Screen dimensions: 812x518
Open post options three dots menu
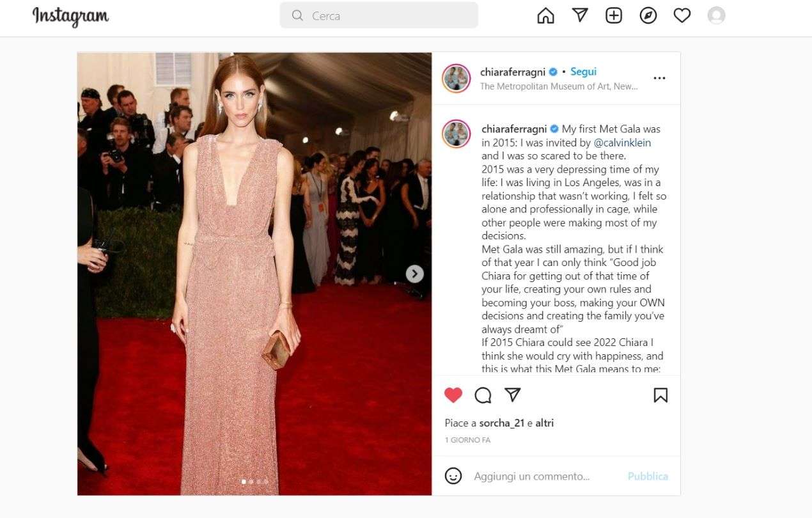coord(659,78)
